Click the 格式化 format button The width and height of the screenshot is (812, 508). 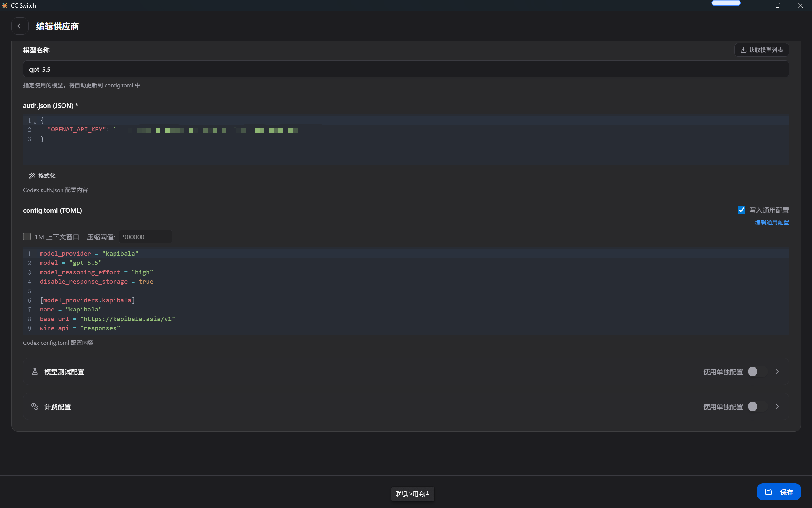(42, 176)
